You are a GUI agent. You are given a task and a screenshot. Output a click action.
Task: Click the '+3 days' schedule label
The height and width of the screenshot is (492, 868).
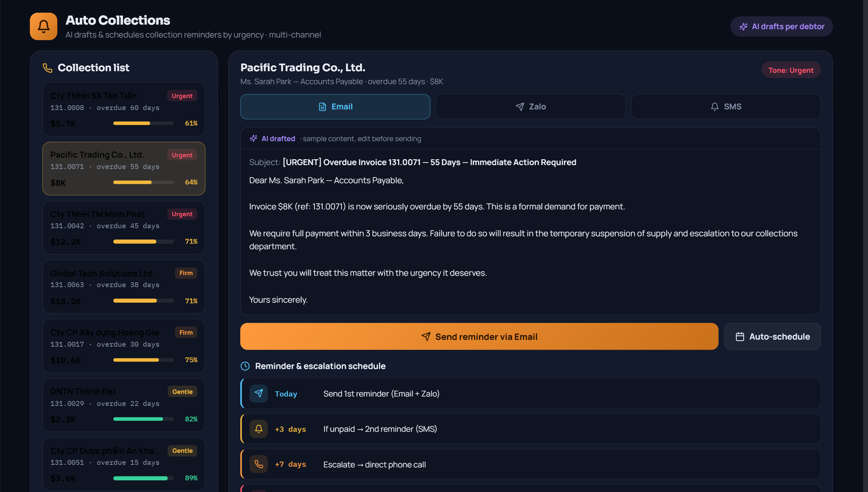[x=290, y=429]
